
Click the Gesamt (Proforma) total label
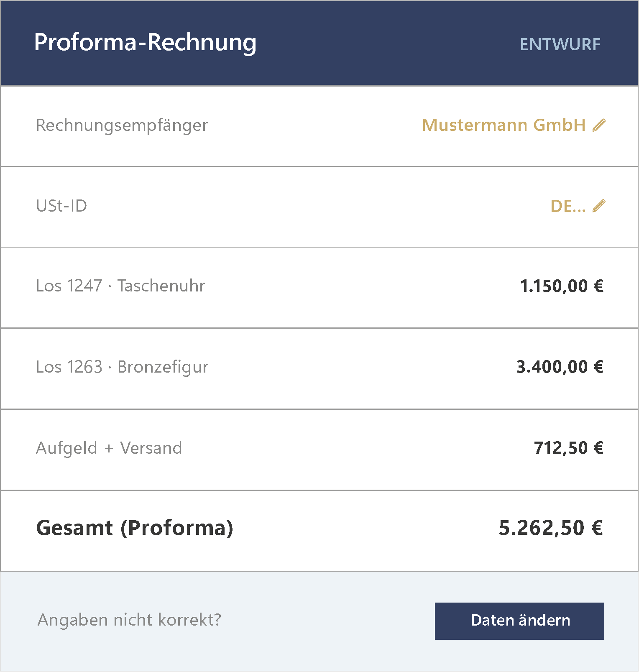(x=135, y=528)
